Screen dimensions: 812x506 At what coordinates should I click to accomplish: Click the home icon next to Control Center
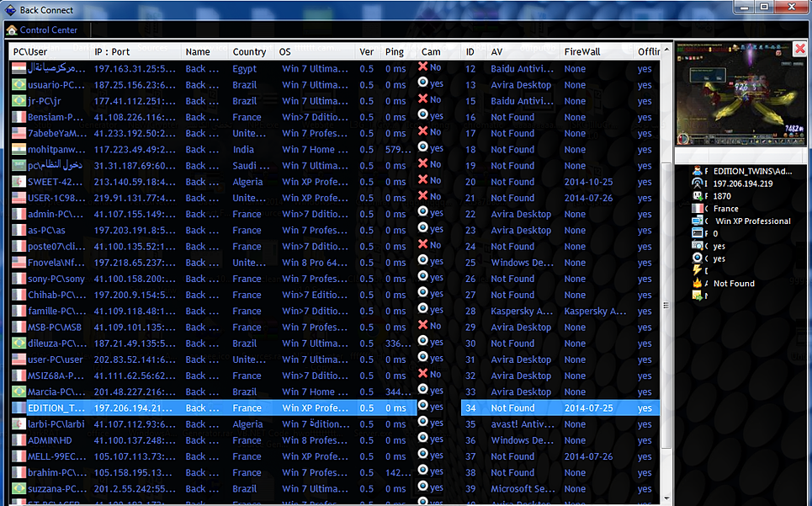tap(12, 30)
